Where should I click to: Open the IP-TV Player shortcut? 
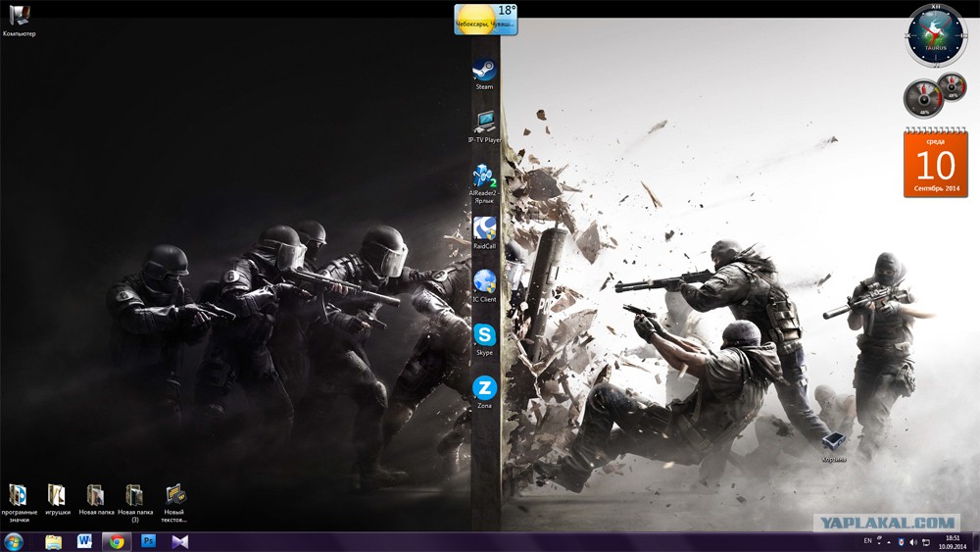pyautogui.click(x=484, y=126)
